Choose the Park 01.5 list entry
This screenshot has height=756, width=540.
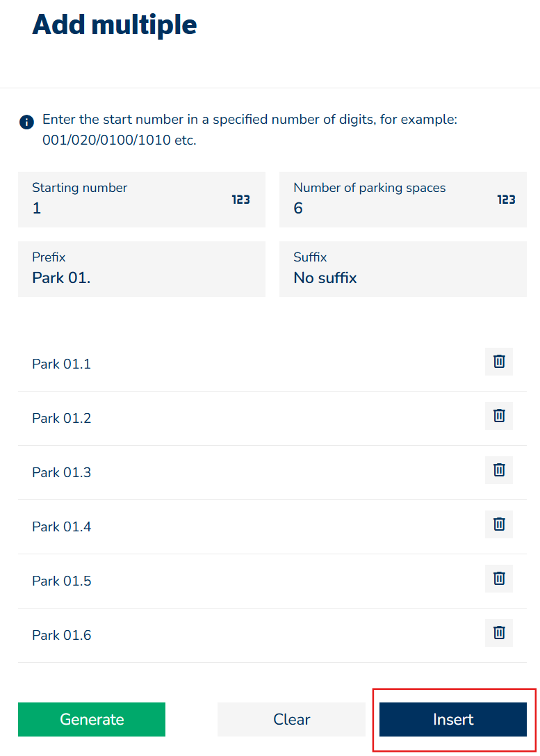click(62, 581)
